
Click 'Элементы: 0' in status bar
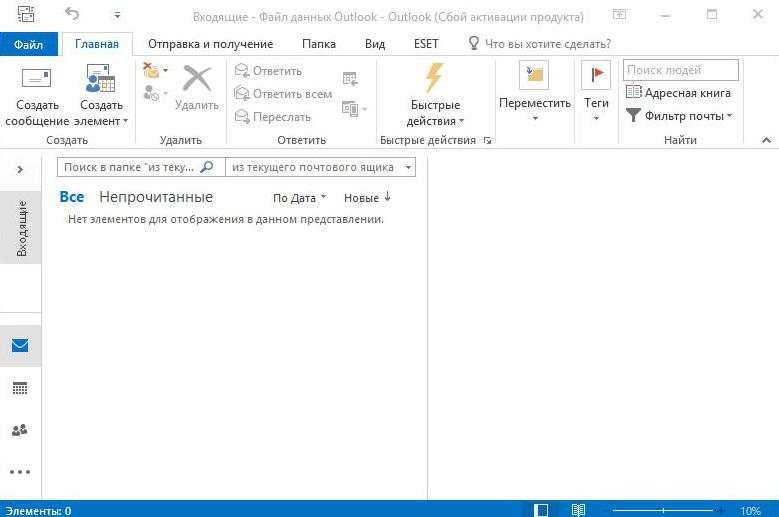[x=38, y=511]
